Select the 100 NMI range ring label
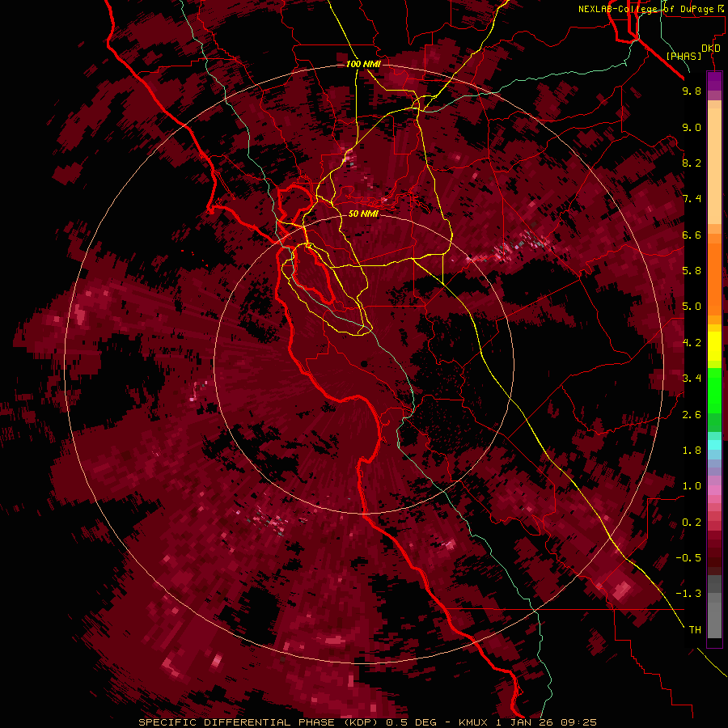The width and height of the screenshot is (728, 728). coord(363,64)
